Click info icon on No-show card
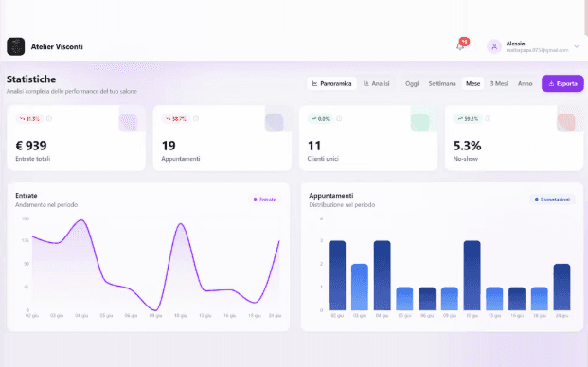This screenshot has height=367, width=588. (488, 119)
